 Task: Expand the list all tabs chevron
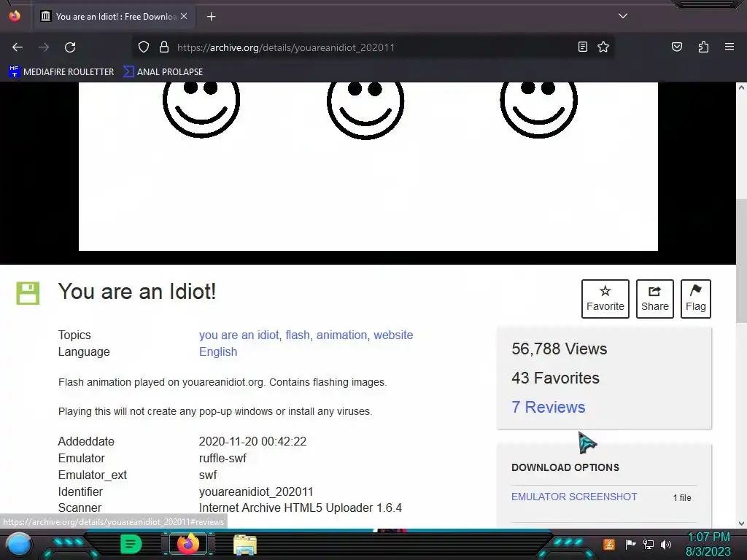click(623, 16)
